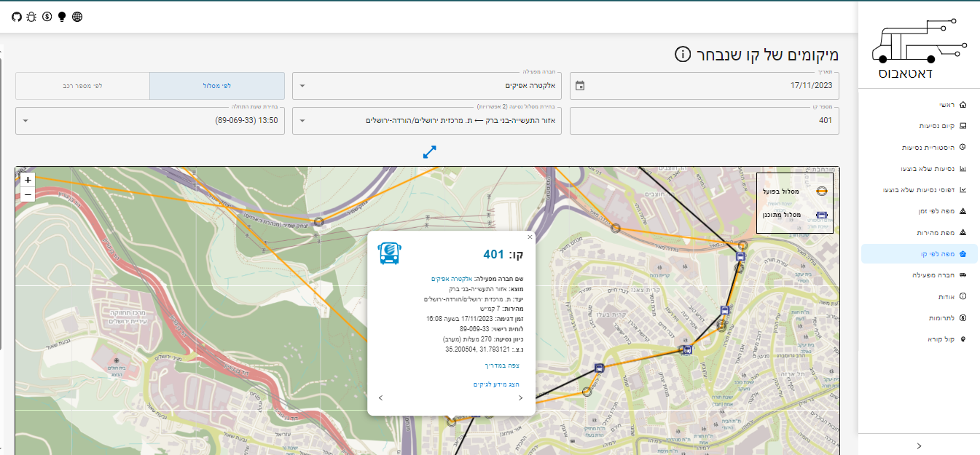This screenshot has width=980, height=455.
Task: Click the bug report icon
Action: (x=31, y=16)
